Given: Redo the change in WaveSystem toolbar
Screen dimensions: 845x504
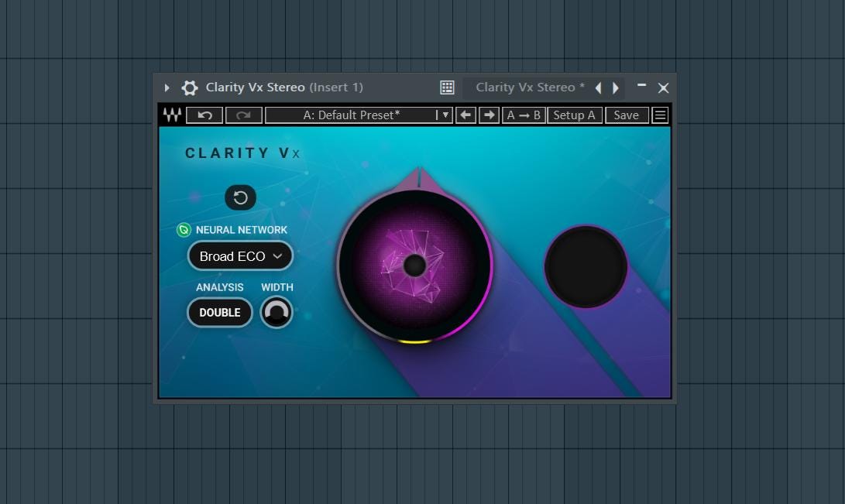Looking at the screenshot, I should pyautogui.click(x=243, y=115).
